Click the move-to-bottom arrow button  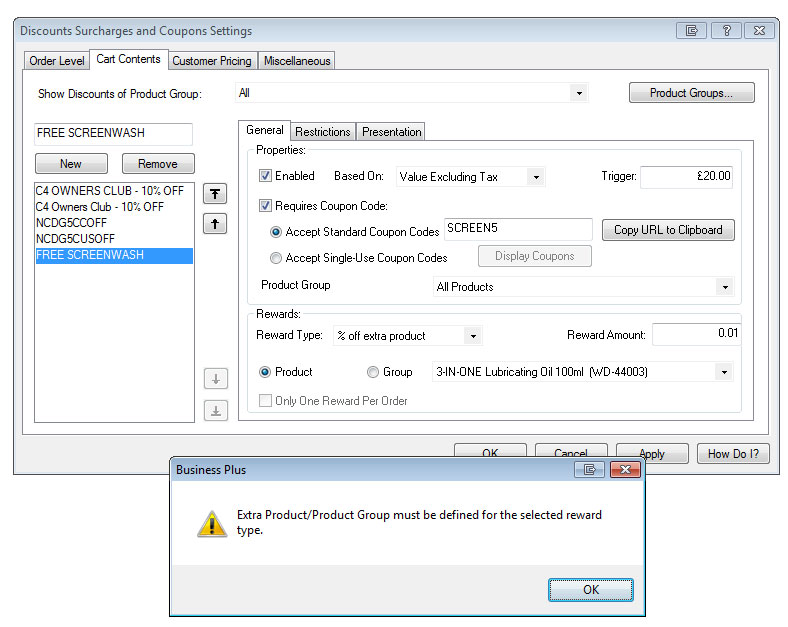pyautogui.click(x=215, y=410)
